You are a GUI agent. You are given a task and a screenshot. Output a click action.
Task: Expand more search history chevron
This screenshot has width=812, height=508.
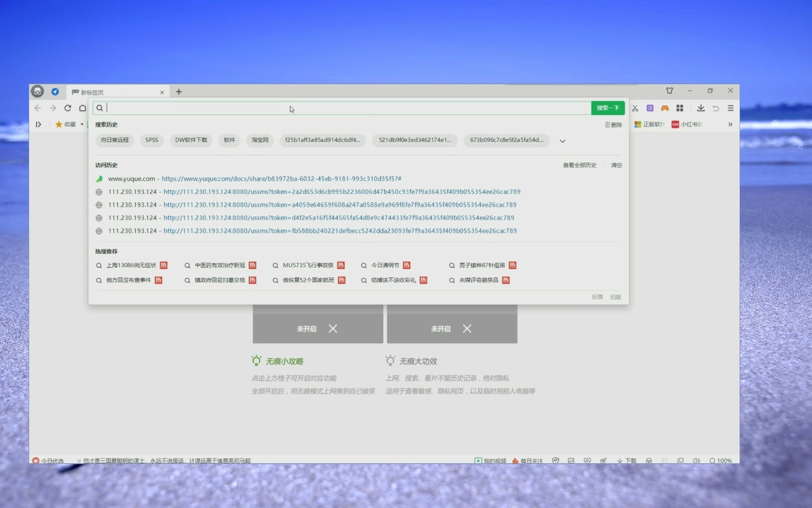[x=562, y=141]
